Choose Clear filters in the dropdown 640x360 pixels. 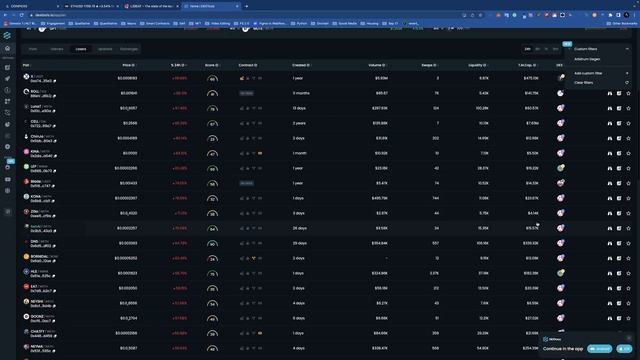584,82
